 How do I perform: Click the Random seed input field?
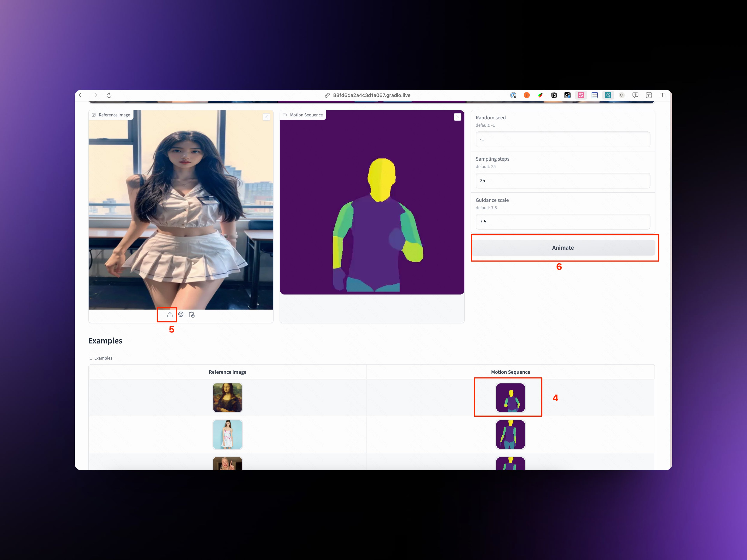(562, 139)
